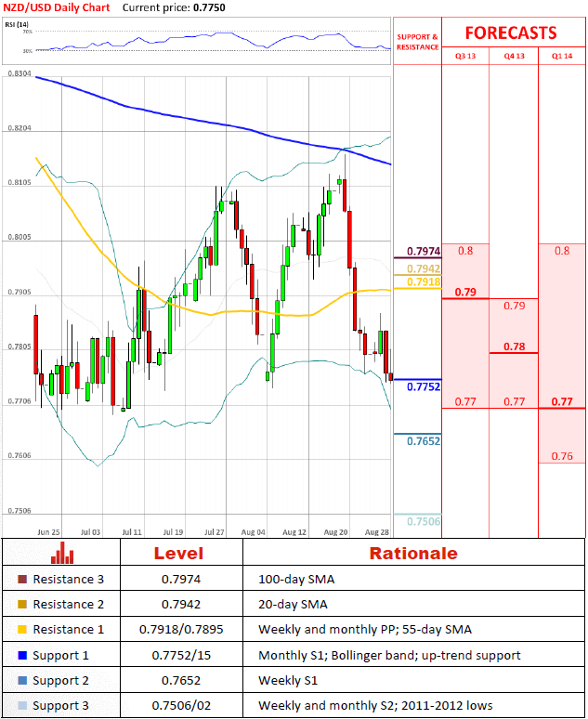Click the Support 1 blue color swatch

(22, 655)
